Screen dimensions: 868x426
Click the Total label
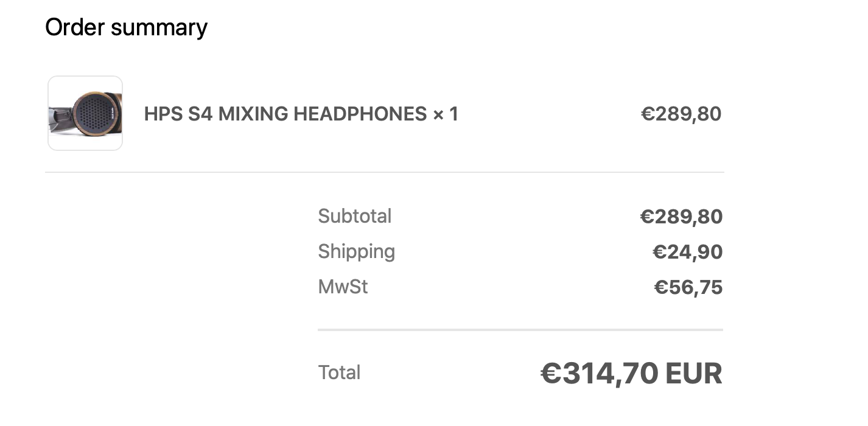coord(339,372)
